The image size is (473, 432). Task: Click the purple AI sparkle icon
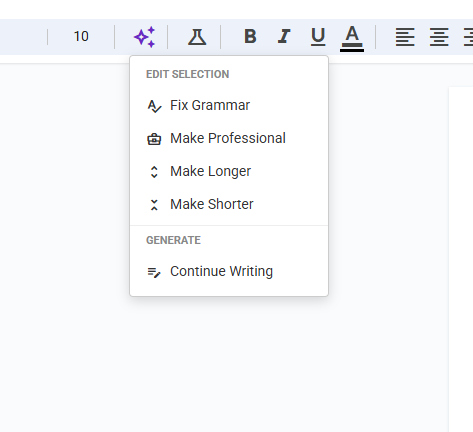click(144, 37)
